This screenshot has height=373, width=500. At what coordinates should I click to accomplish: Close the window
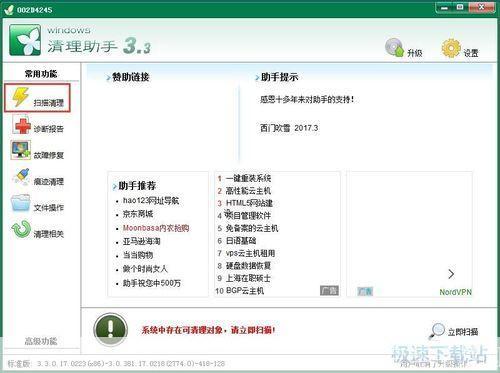coord(481,8)
